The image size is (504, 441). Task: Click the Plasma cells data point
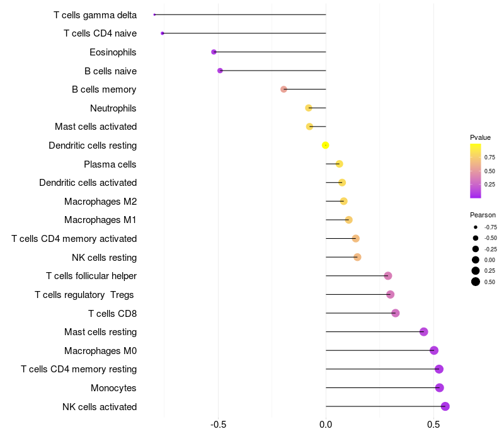coord(339,164)
